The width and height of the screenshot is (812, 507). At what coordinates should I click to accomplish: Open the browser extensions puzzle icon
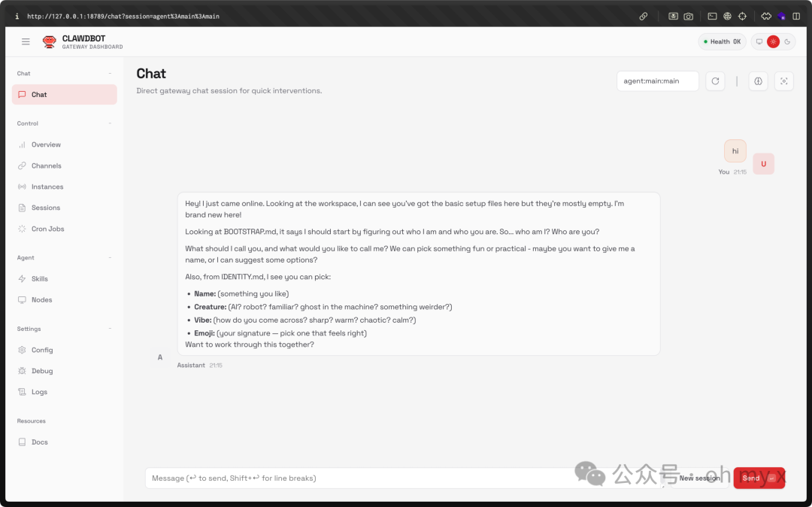pyautogui.click(x=766, y=16)
